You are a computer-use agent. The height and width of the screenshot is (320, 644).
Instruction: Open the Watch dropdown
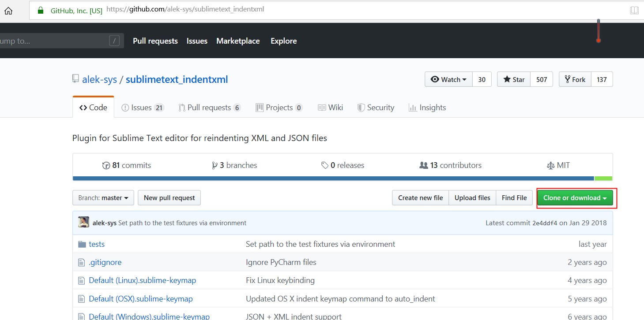click(448, 79)
